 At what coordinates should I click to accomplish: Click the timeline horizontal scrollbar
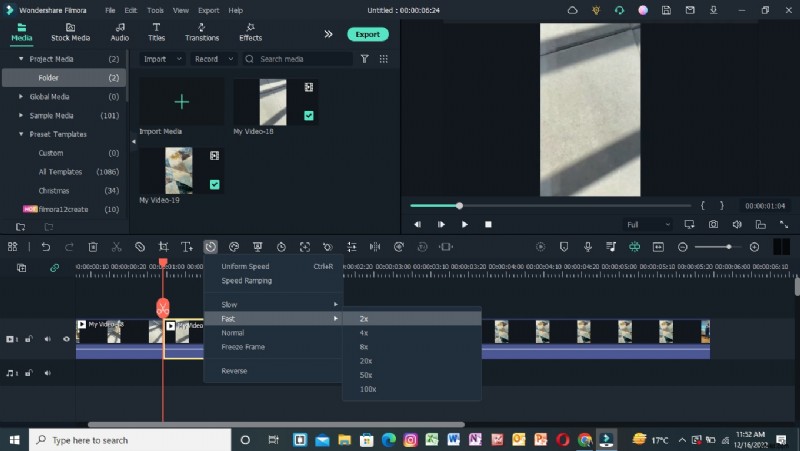click(x=276, y=424)
